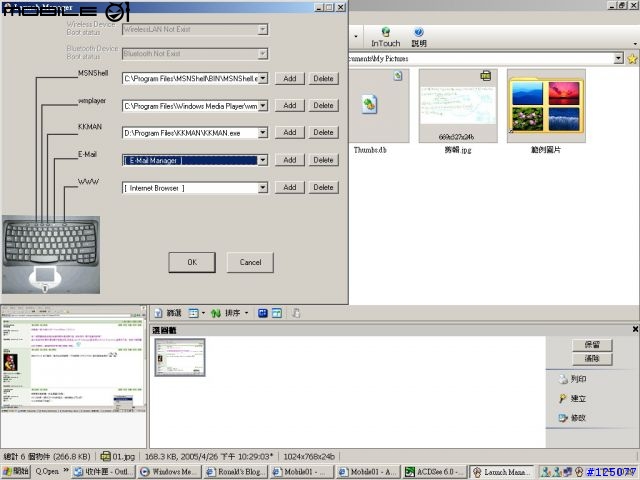Click the light blue selection icon
Screen dimensions: 640x480
(x=277, y=313)
